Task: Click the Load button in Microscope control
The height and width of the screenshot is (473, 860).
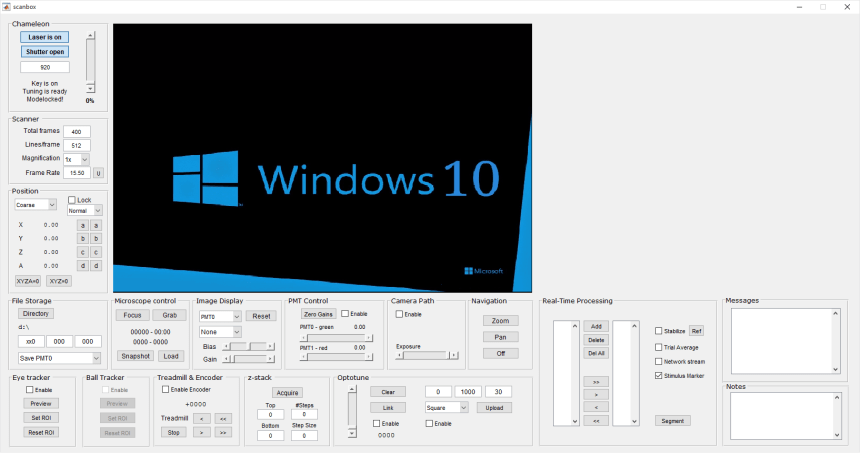Action: coord(171,356)
